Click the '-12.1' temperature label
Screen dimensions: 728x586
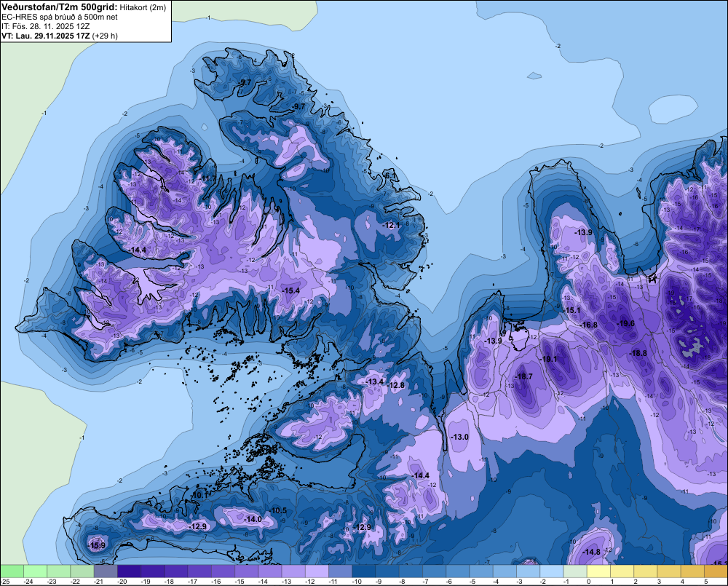coord(392,225)
